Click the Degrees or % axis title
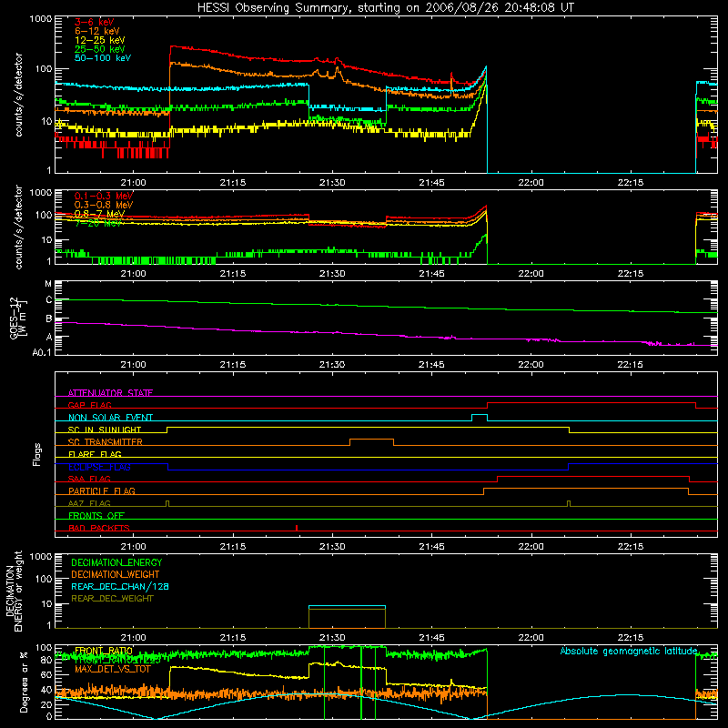The image size is (728, 728). click(24, 682)
